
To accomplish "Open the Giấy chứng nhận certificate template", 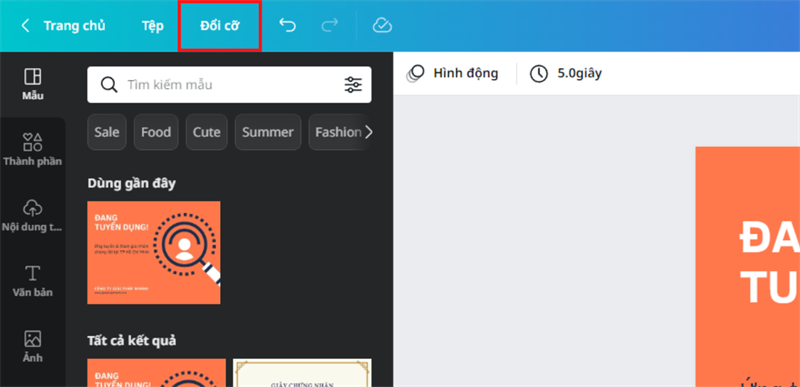I will [x=302, y=373].
